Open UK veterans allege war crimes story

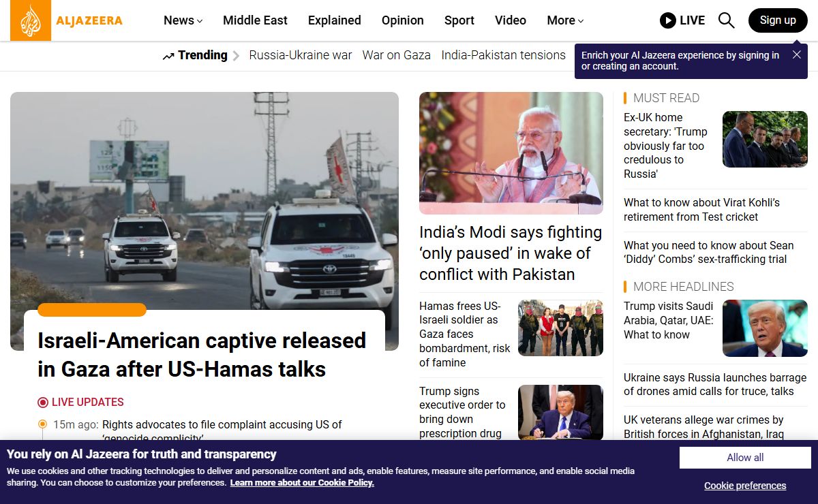pos(703,427)
